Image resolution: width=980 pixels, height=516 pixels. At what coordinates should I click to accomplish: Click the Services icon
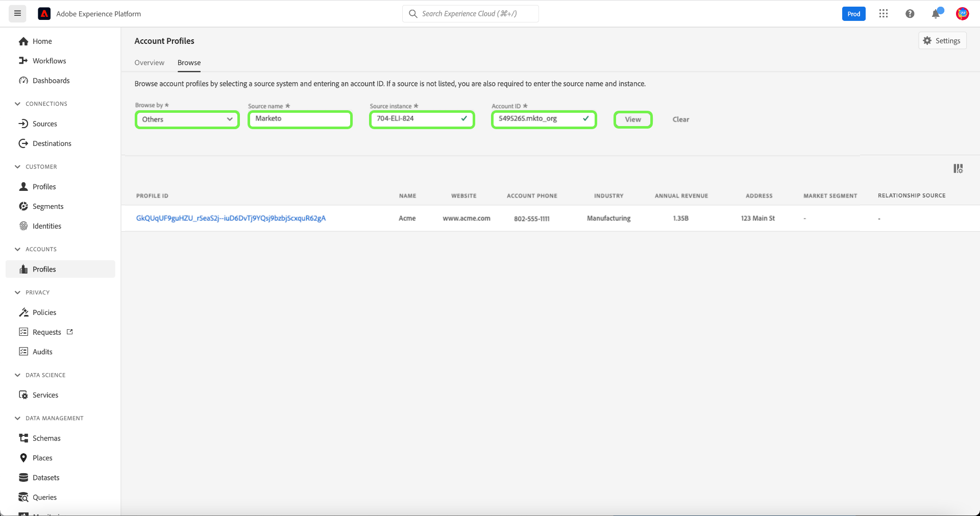click(x=23, y=395)
